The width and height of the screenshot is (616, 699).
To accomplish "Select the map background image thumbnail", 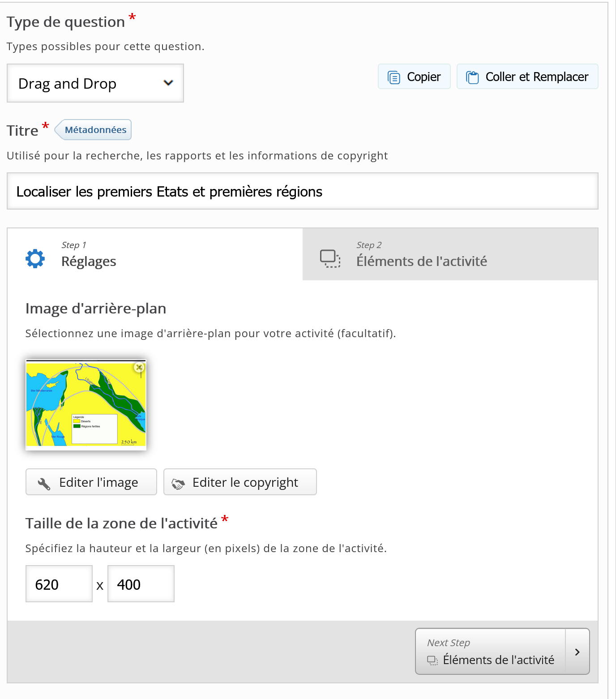I will pos(86,405).
